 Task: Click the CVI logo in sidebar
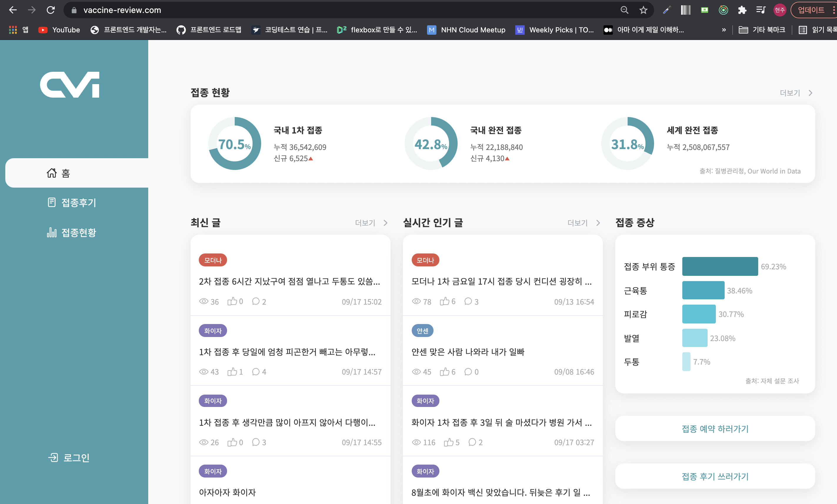coord(70,85)
